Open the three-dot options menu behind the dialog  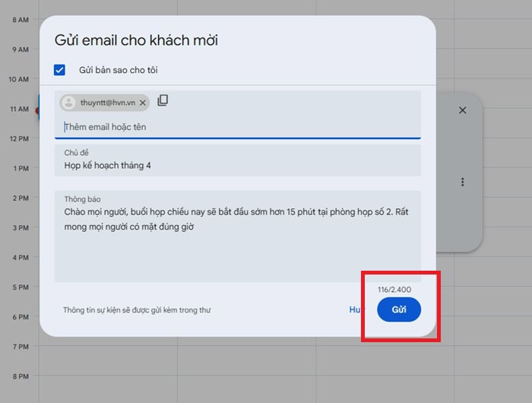coord(462,182)
